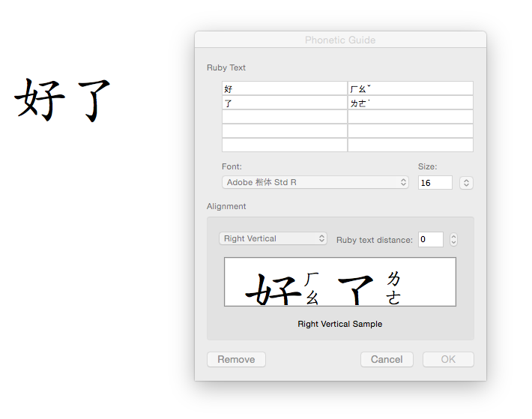Open the Right Vertical alignment dropdown
The width and height of the screenshot is (532, 419).
pos(273,238)
